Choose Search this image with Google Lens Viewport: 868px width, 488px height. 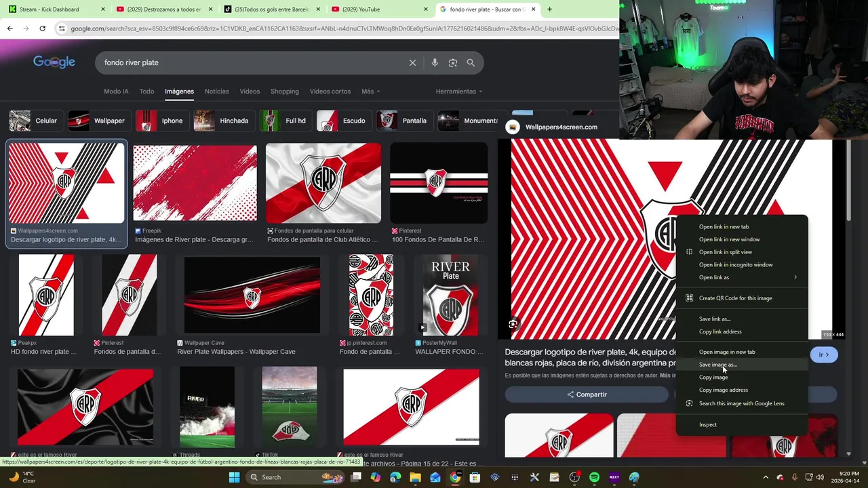742,403
